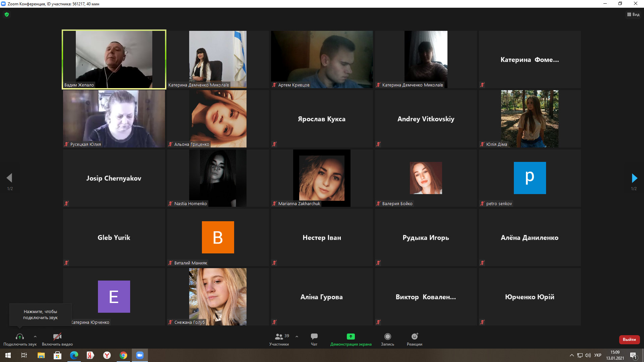This screenshot has width=644, height=362.
Task: Switch UKR keyboard language indicator
Action: pyautogui.click(x=598, y=355)
